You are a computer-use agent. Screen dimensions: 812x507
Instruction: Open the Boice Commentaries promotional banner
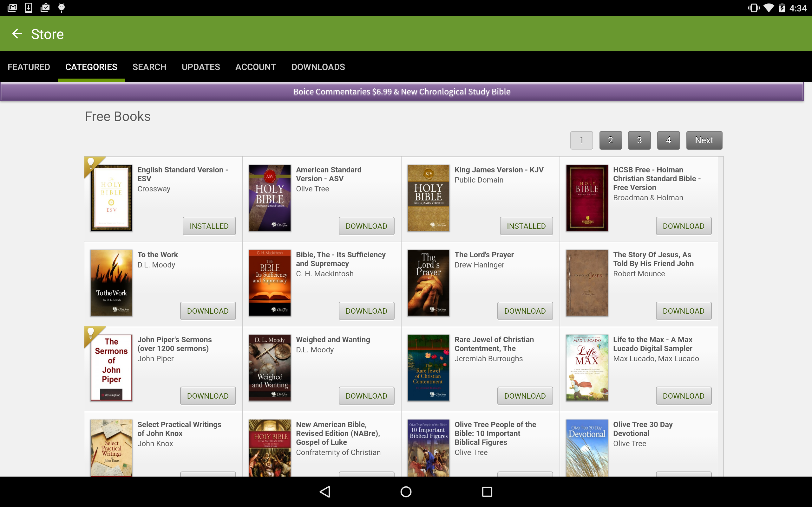(402, 91)
